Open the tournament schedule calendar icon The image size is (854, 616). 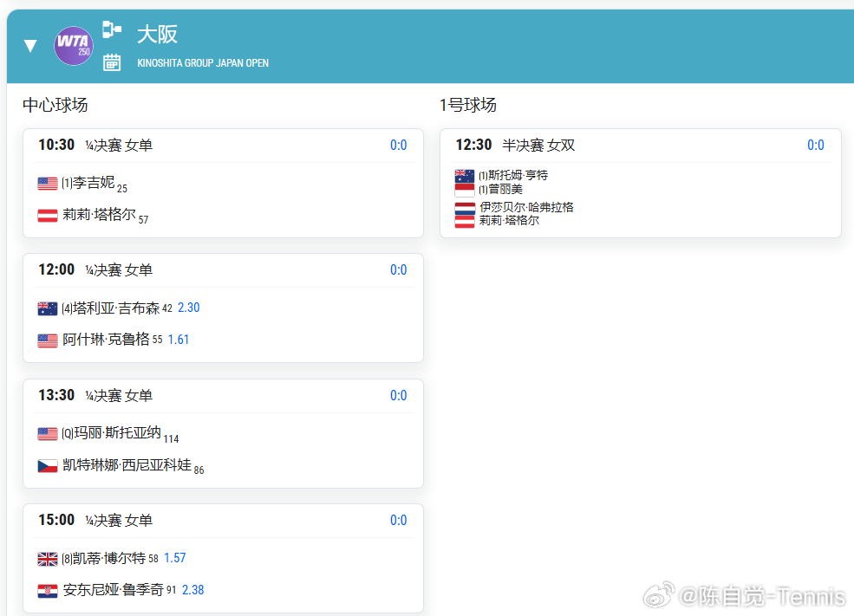pyautogui.click(x=112, y=62)
